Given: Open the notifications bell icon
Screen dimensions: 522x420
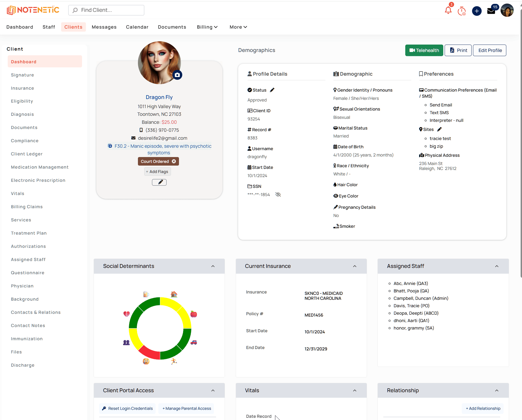Looking at the screenshot, I should click(448, 10).
